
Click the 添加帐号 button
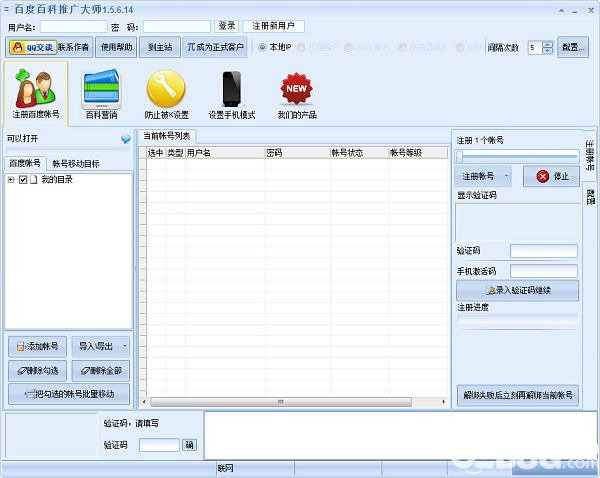click(38, 346)
